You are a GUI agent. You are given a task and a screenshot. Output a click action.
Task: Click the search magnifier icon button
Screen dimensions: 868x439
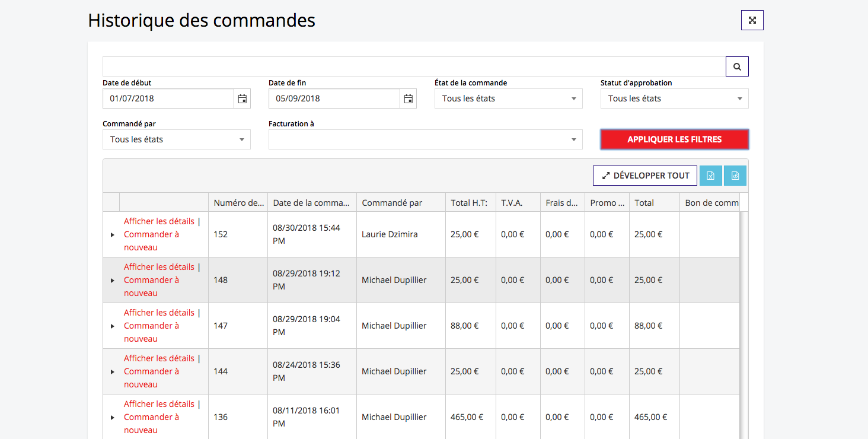coord(737,66)
